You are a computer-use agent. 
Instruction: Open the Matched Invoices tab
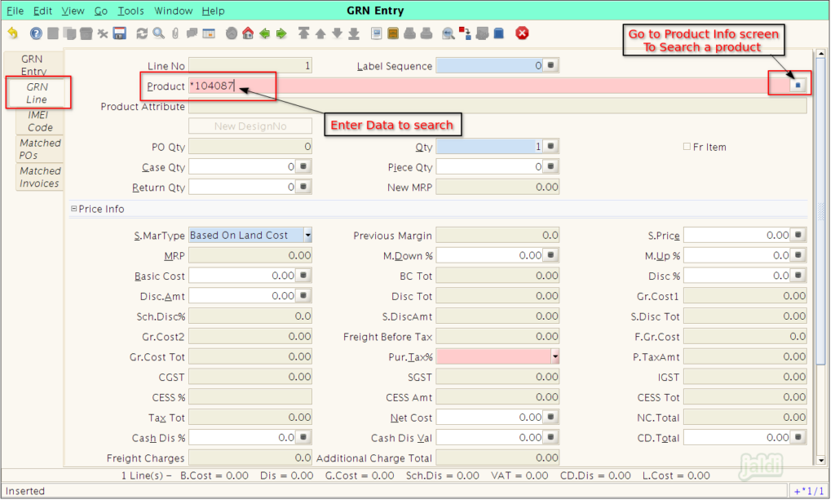tap(40, 177)
